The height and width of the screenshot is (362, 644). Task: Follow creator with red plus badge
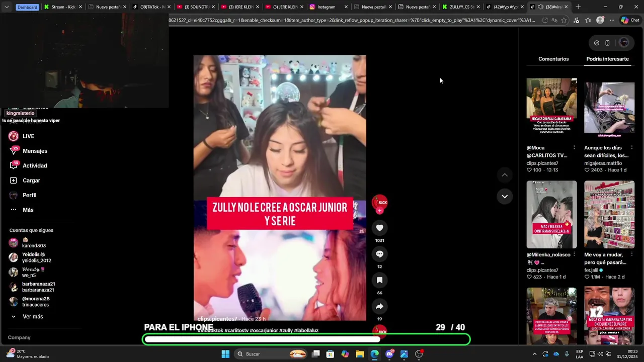click(379, 211)
